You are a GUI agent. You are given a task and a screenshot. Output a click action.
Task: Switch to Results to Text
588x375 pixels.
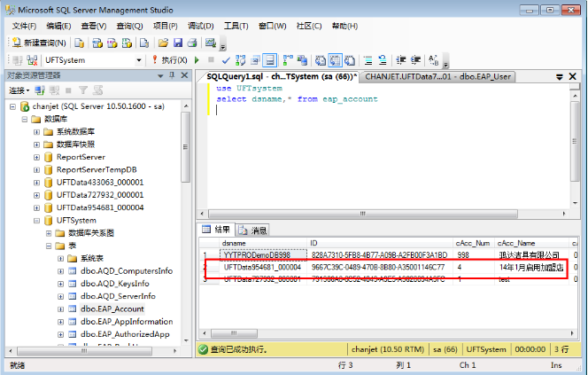pos(321,60)
